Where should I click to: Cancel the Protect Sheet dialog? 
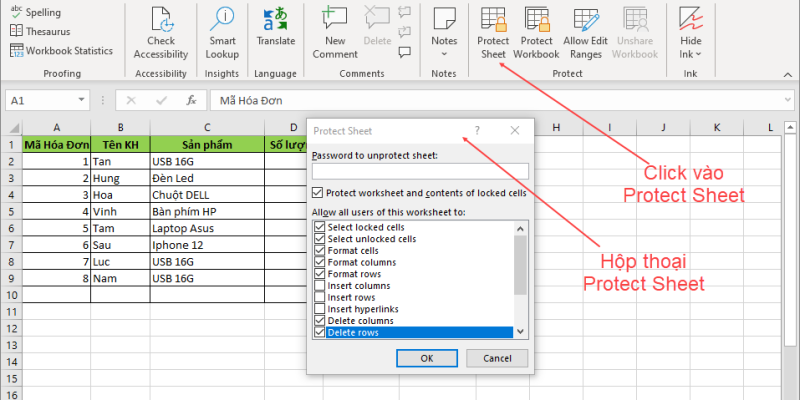point(490,357)
